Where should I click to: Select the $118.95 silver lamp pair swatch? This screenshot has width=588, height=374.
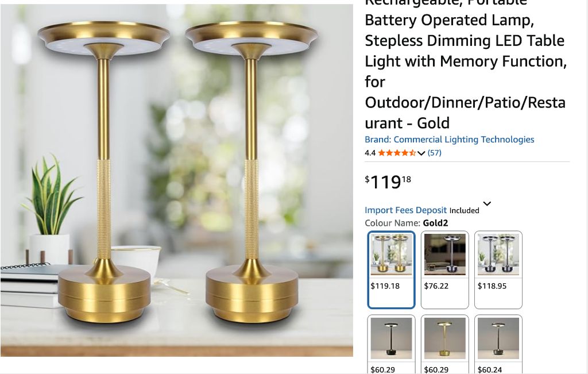[x=498, y=269]
